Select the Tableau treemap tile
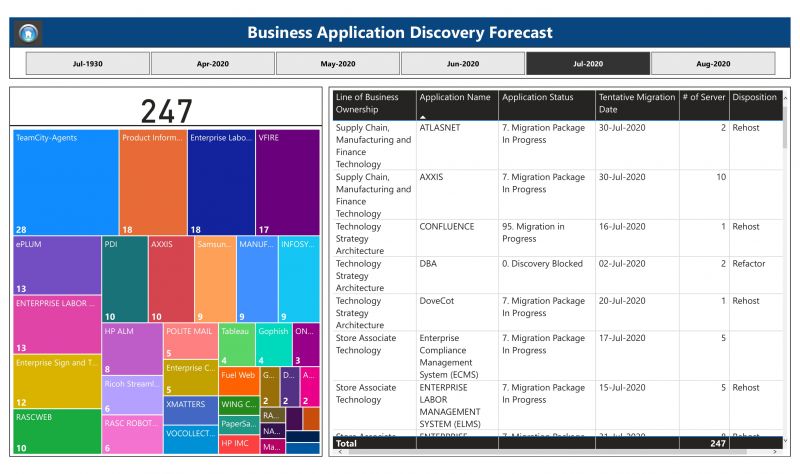Screen dimensions: 800x474 click(237, 344)
